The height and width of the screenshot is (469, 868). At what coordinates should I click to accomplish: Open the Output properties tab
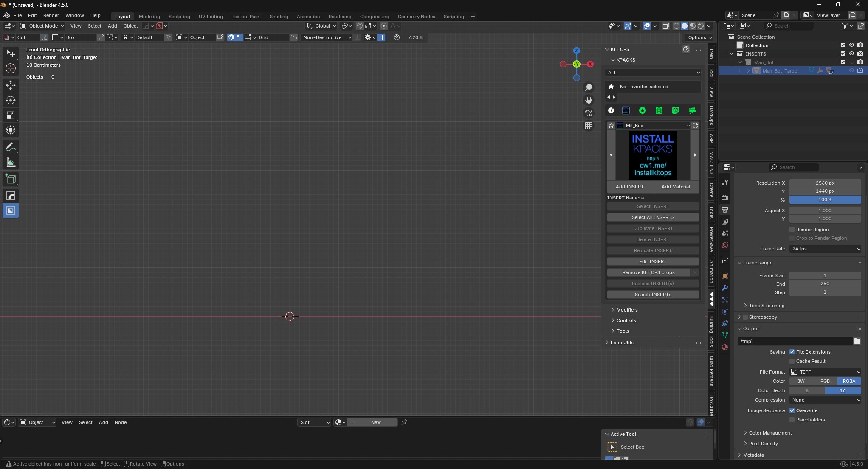tap(724, 210)
